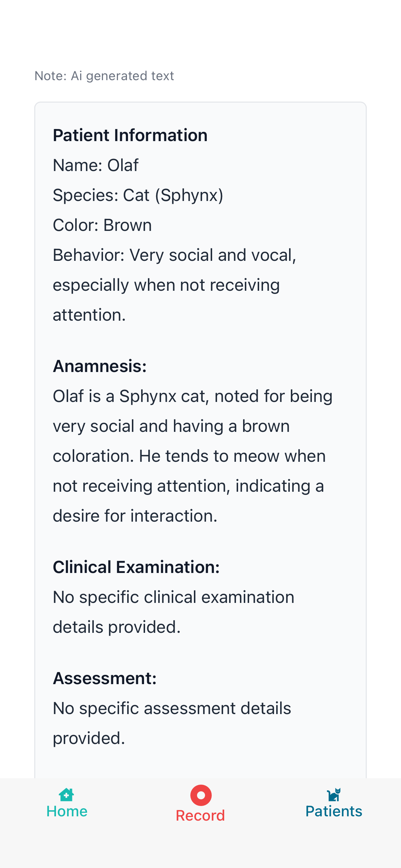
Task: Switch to the Patients tab label
Action: (x=334, y=811)
